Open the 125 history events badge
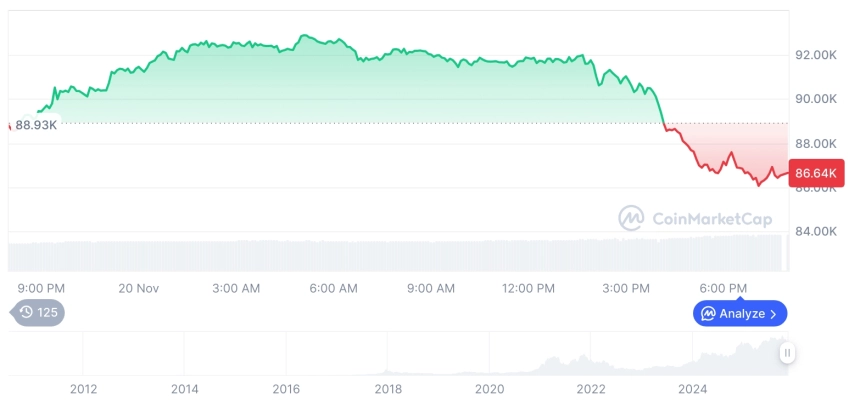 click(x=38, y=313)
